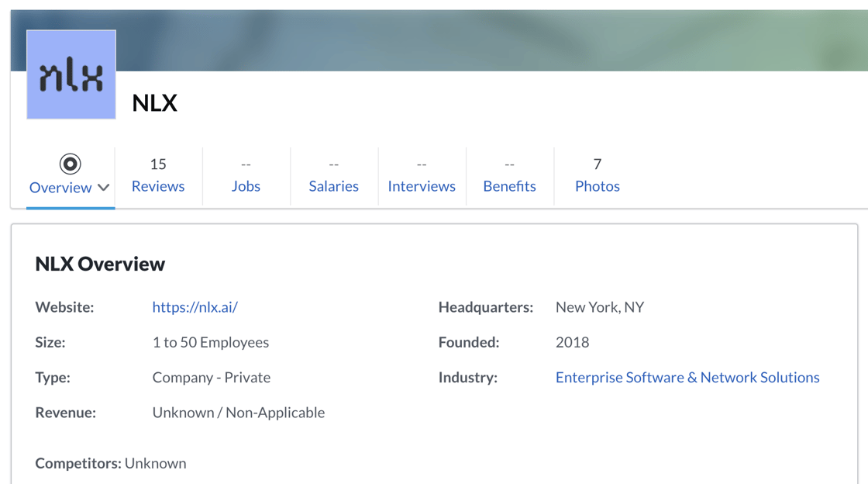
Task: Click the NLX Overview section heading
Action: tap(100, 264)
